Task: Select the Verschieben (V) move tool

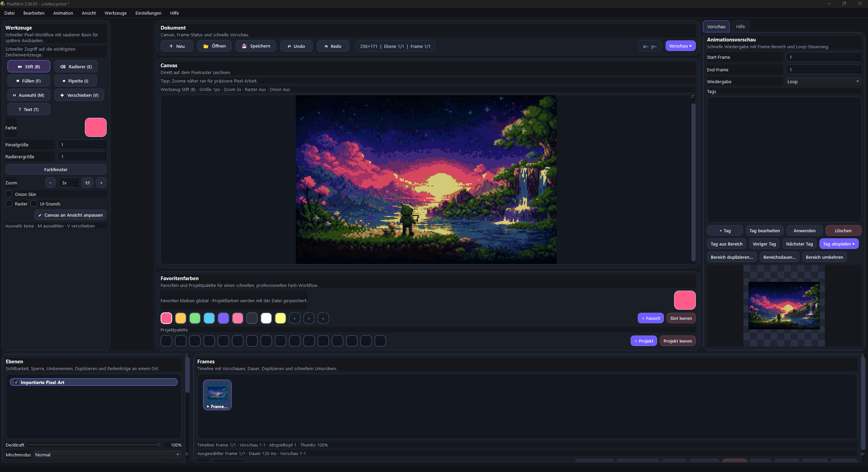Action: (79, 95)
